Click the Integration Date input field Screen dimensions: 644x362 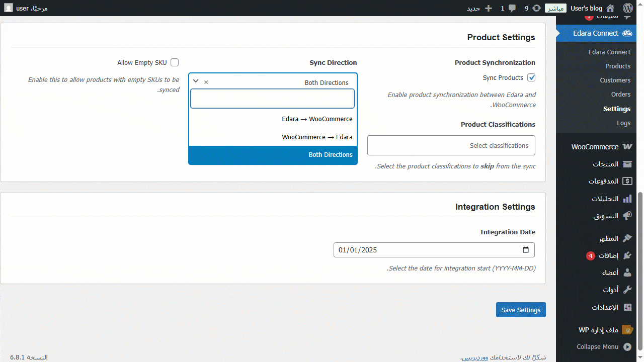(434, 250)
